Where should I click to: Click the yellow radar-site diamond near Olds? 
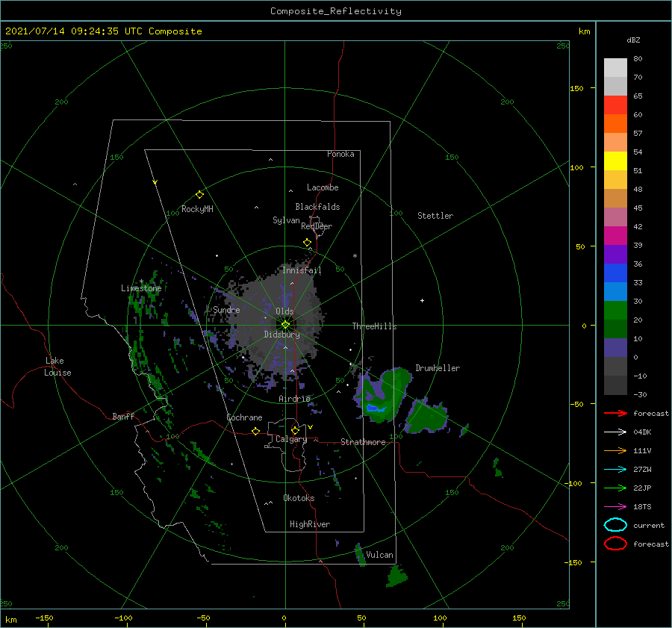[285, 325]
